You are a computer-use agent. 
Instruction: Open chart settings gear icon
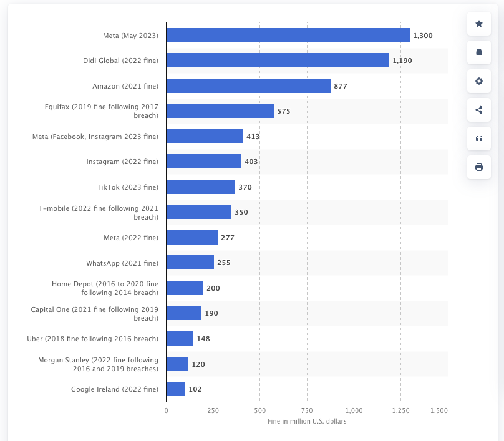tap(479, 81)
